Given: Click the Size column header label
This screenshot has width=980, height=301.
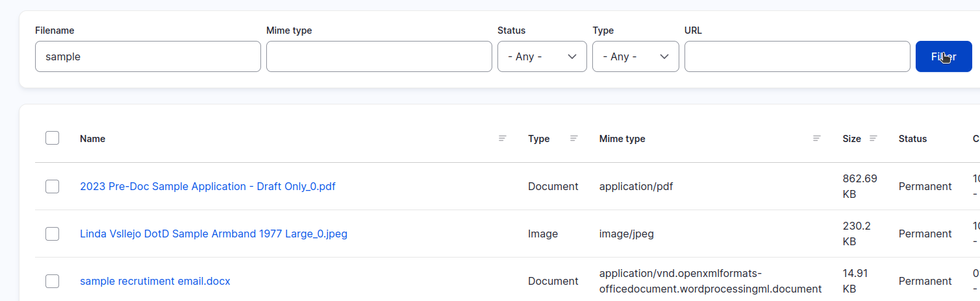Looking at the screenshot, I should (x=851, y=139).
